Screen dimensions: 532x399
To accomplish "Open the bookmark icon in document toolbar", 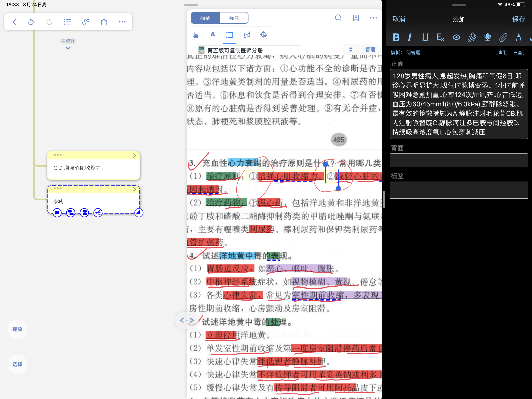I will [356, 18].
